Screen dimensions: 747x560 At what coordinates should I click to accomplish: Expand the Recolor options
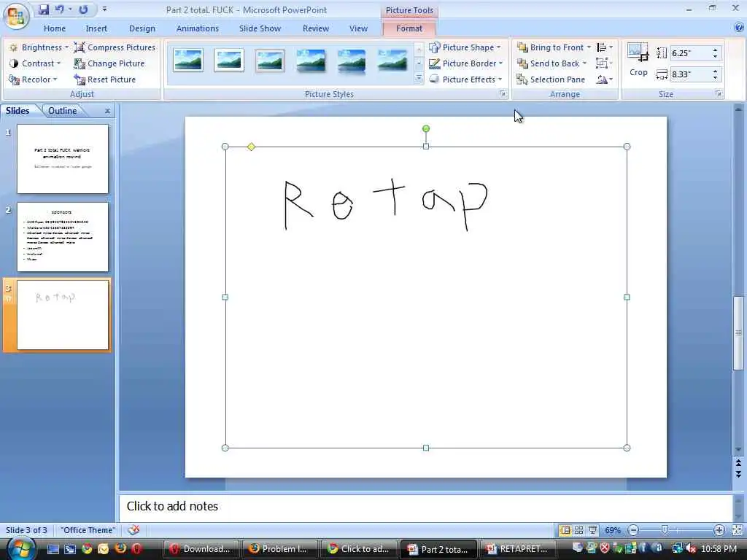click(x=33, y=79)
